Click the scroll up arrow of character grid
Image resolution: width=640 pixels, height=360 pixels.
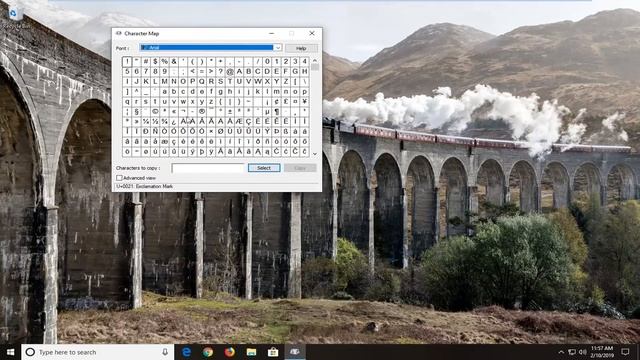click(315, 60)
